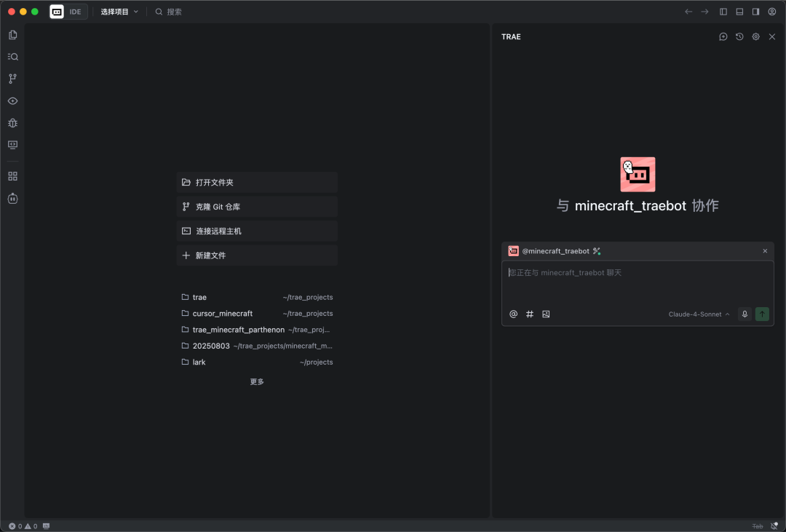Click 更多 to show more projects
This screenshot has height=532, width=786.
[257, 381]
